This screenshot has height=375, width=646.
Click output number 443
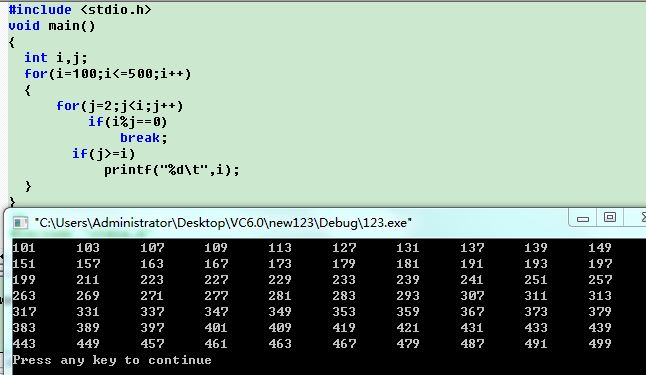[x=24, y=344]
